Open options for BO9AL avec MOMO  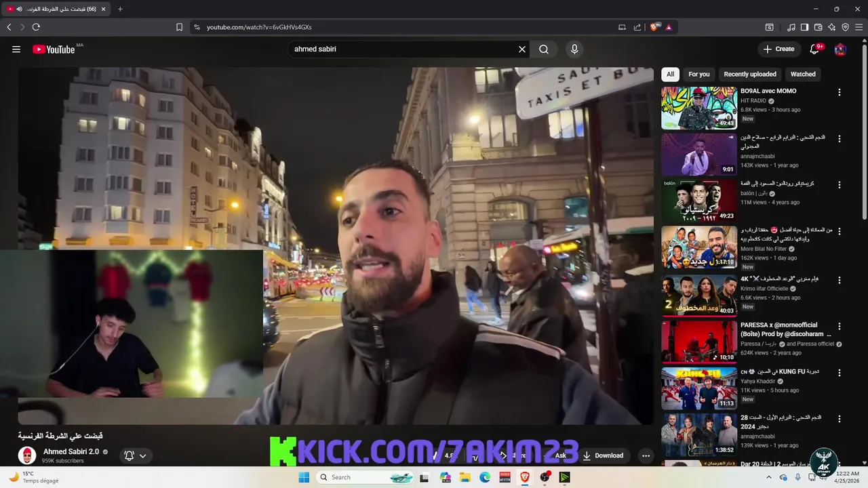coord(840,92)
